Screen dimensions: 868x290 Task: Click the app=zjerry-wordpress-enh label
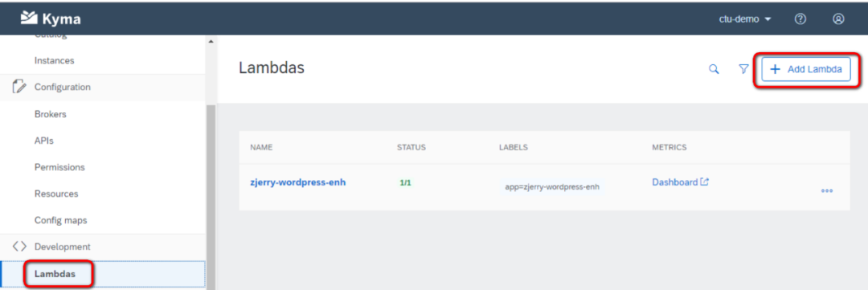tap(552, 186)
